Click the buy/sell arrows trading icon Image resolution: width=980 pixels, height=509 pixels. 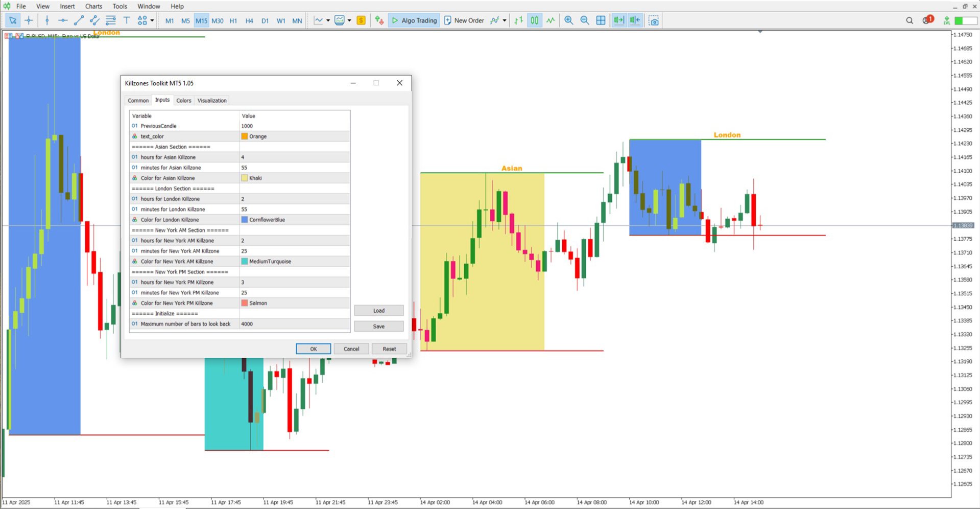(379, 20)
